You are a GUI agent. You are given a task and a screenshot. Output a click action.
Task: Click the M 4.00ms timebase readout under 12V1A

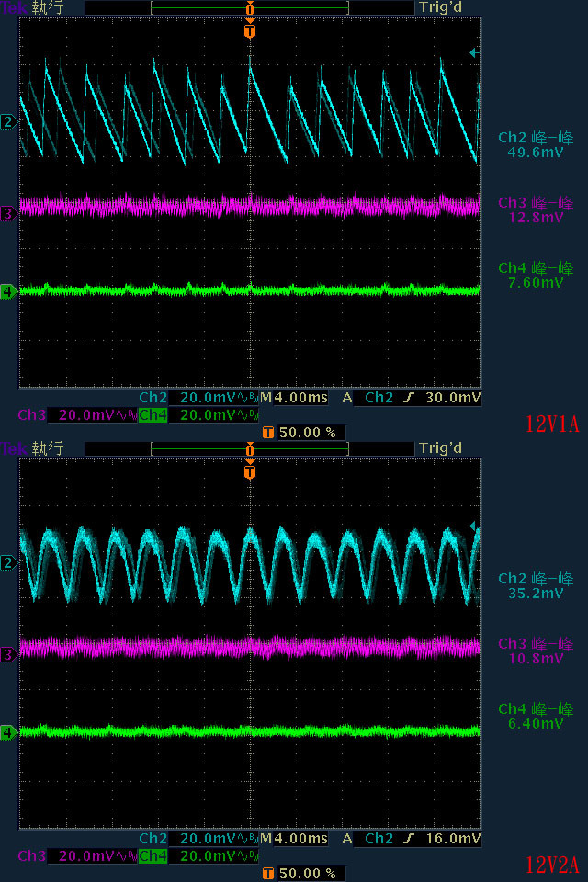tap(294, 398)
